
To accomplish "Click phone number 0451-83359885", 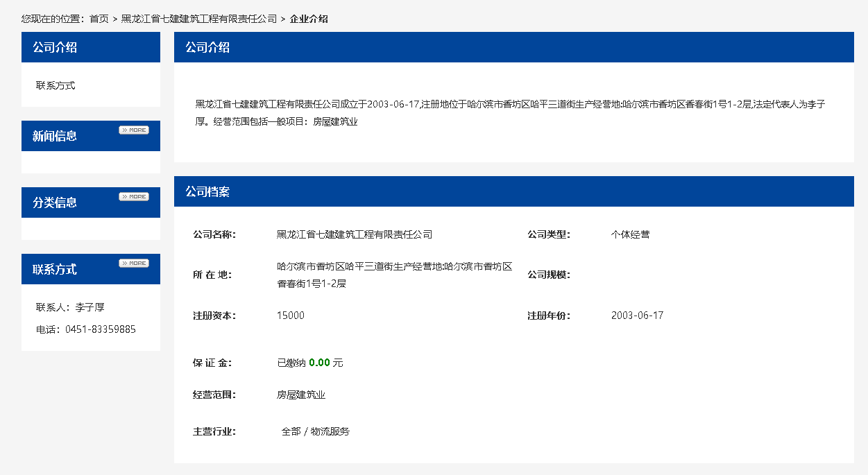I will (x=101, y=329).
